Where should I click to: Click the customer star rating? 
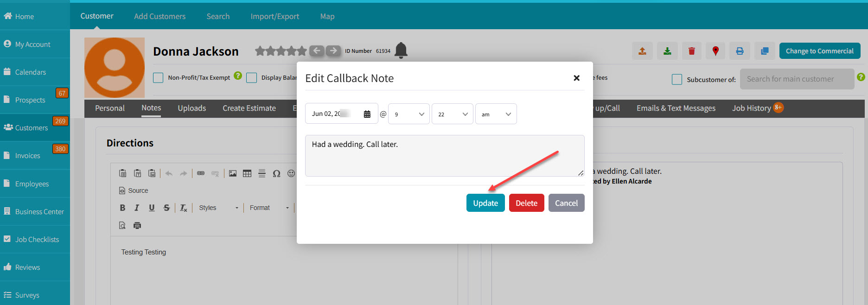pyautogui.click(x=281, y=51)
